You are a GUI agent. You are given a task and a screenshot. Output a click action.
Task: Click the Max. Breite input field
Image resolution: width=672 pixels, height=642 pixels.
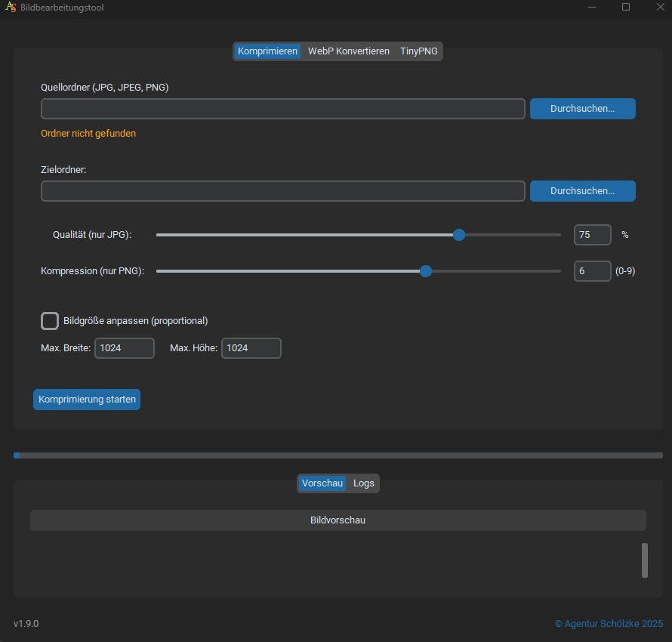[x=124, y=348]
